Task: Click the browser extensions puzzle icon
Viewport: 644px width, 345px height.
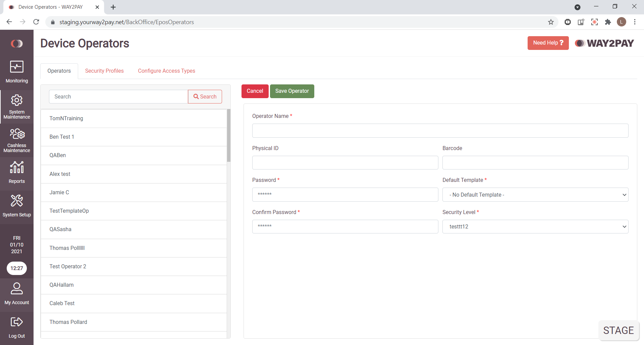Action: pos(608,22)
